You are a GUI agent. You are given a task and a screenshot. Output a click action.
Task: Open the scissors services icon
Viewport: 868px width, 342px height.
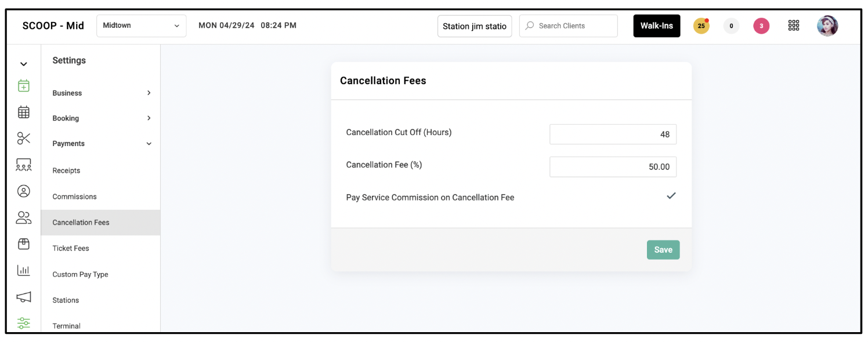pos(23,138)
